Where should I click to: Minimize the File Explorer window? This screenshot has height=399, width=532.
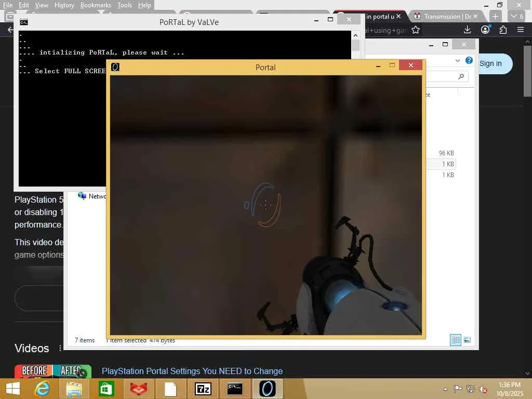pyautogui.click(x=431, y=45)
